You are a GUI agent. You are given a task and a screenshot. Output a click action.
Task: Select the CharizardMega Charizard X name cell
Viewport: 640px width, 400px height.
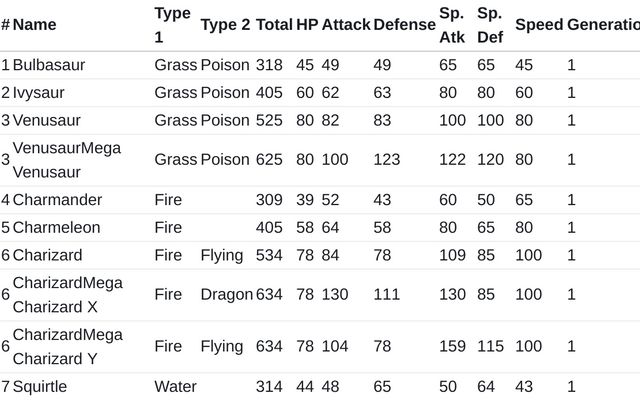(x=67, y=294)
